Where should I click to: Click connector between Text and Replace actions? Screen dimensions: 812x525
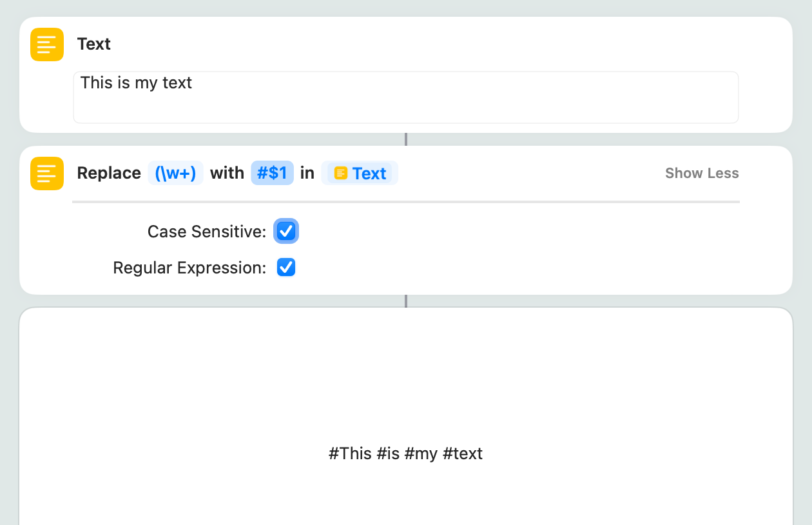point(406,139)
